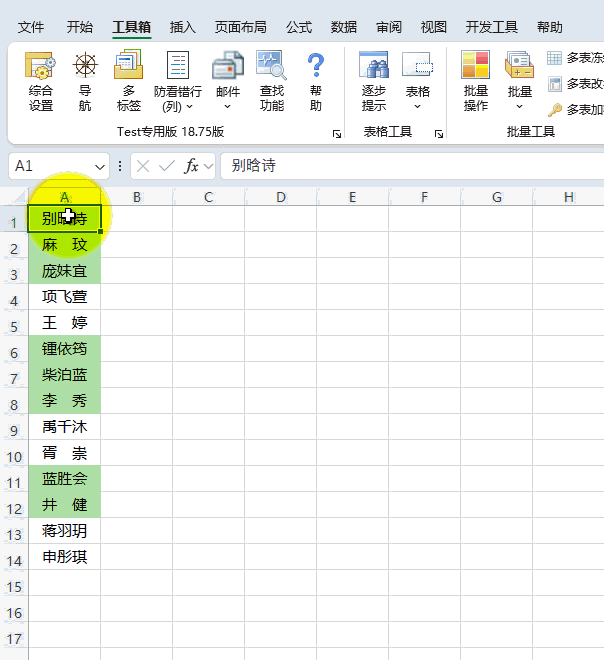Screen dimensions: 604x660
Task: Select column D header
Action: (280, 197)
